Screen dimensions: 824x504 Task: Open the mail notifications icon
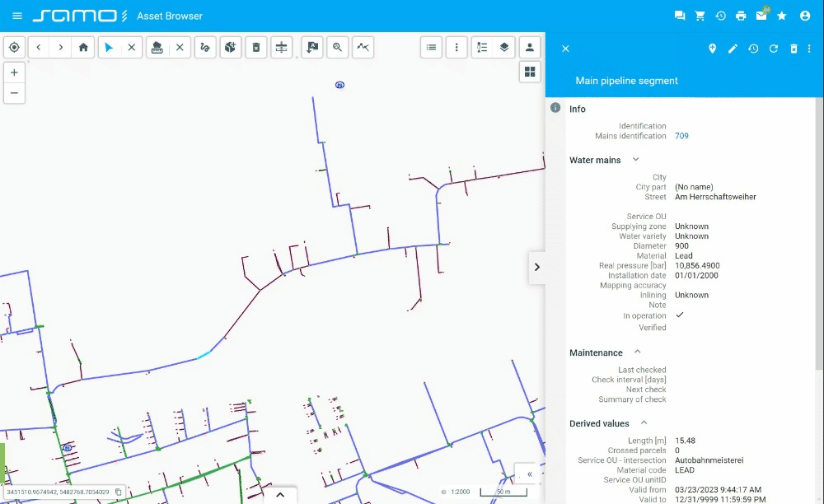click(x=761, y=16)
